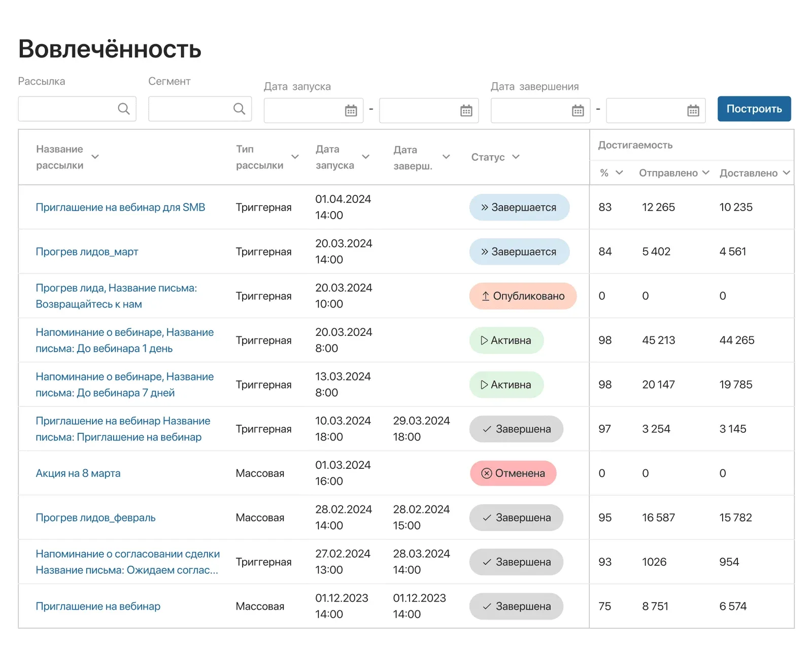Image resolution: width=812 pixels, height=652 pixels.
Task: Open the last row Приглашение на вебинар link
Action: tap(98, 606)
